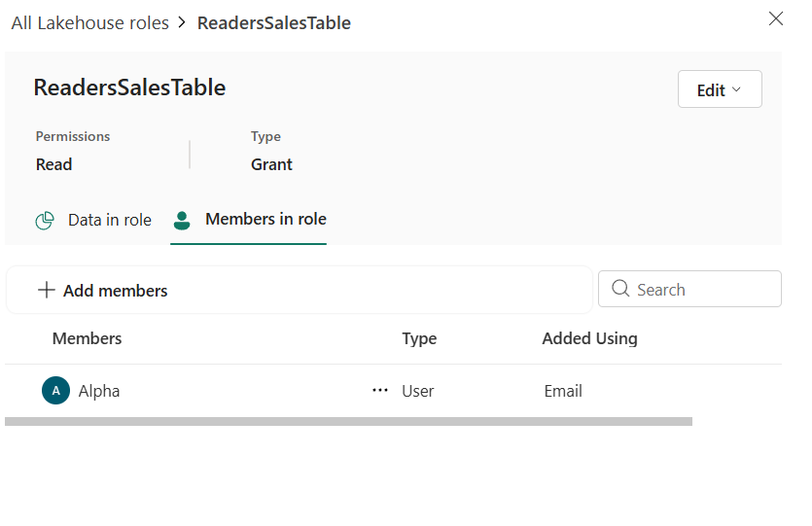The image size is (812, 526).
Task: Sort by Members column header
Action: (87, 338)
